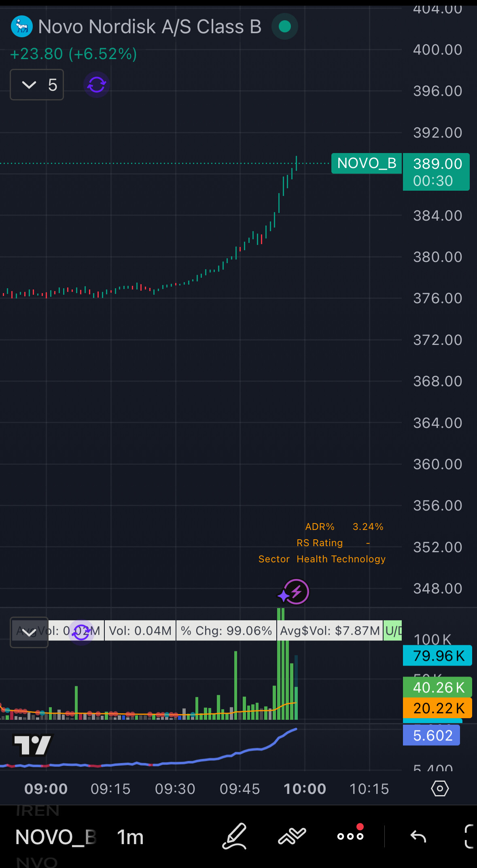Open the hexagon chart settings icon
Screen dimensions: 477x868
(440, 789)
